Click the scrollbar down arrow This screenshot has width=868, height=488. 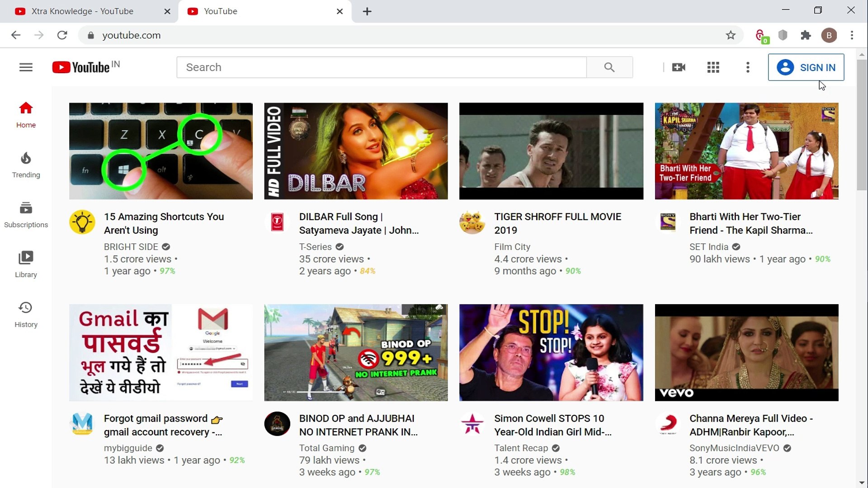pos(862,483)
